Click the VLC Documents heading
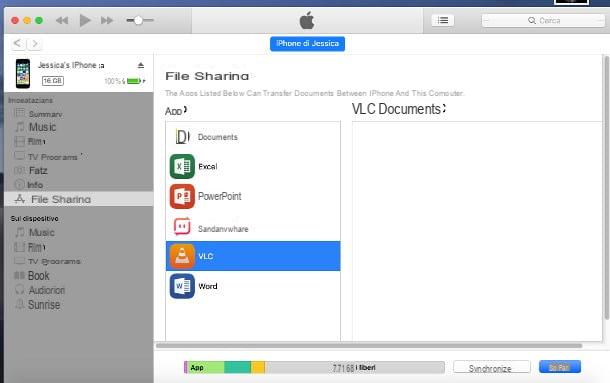 pyautogui.click(x=398, y=109)
